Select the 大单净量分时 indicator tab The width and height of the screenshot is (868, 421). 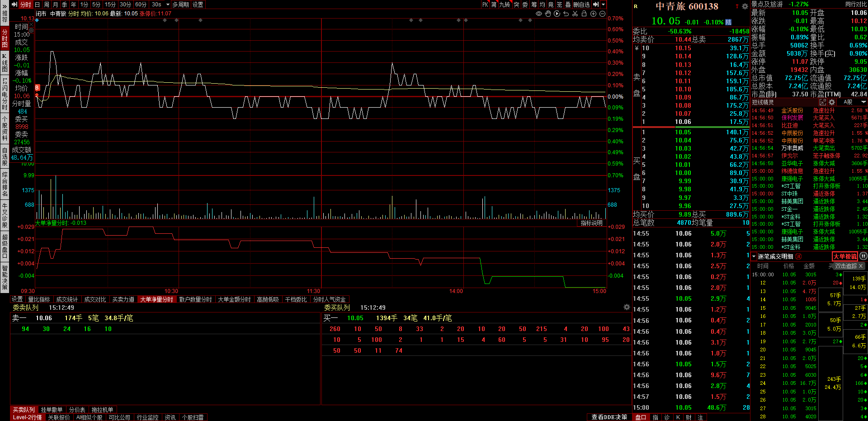point(156,299)
